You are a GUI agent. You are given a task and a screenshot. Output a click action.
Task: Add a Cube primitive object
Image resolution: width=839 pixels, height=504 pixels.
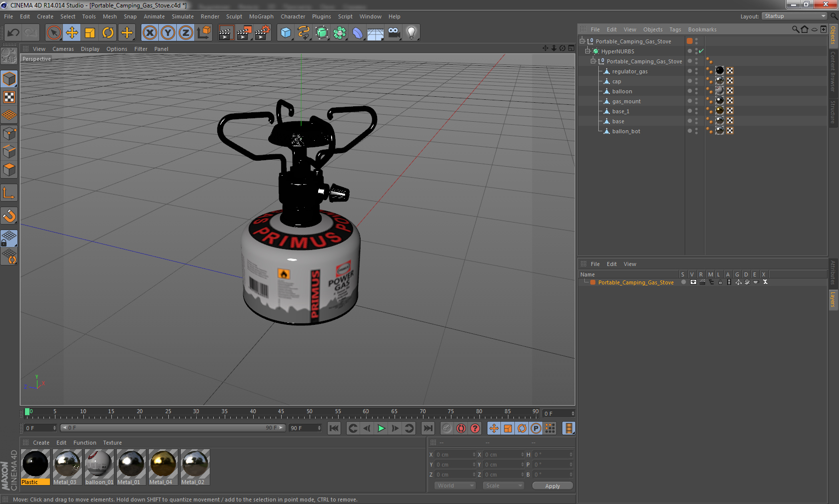(286, 33)
